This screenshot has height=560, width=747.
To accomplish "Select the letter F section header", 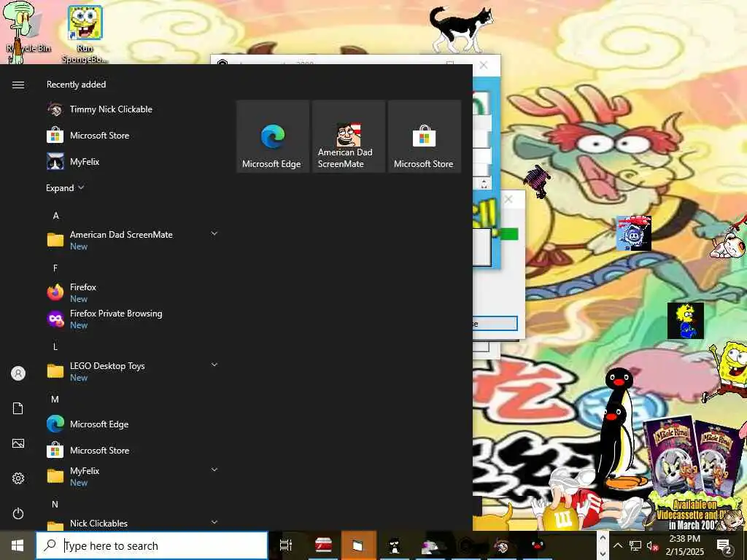I will (x=55, y=268).
